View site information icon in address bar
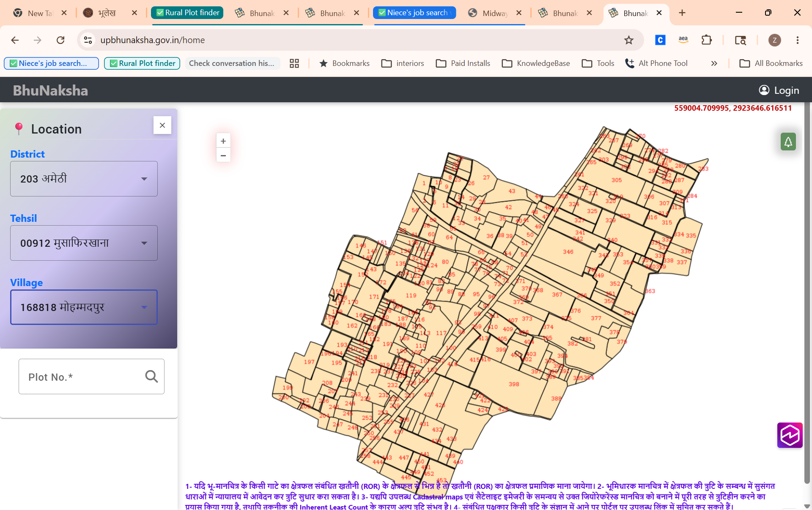 (x=88, y=40)
